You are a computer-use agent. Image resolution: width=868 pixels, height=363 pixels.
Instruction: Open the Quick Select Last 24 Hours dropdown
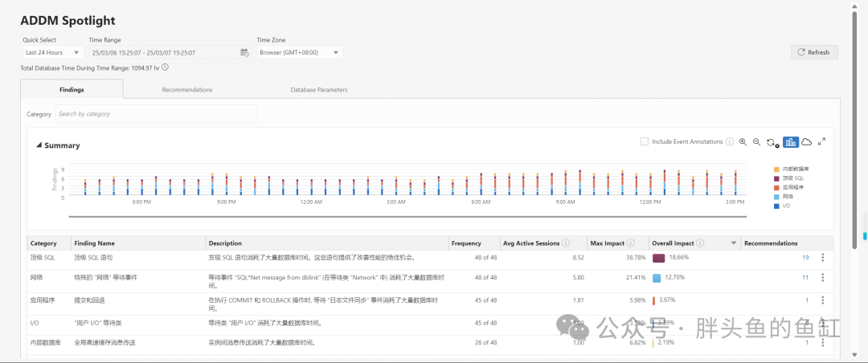pos(53,52)
